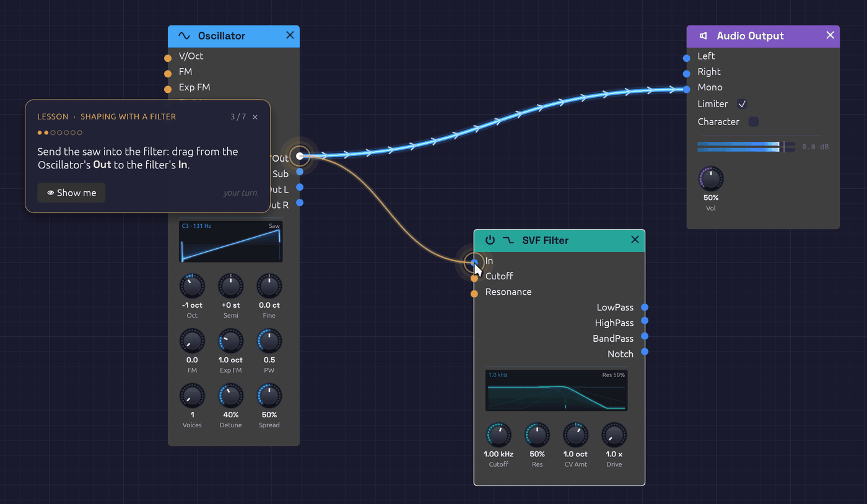Click the Oscillator Sub output port
The height and width of the screenshot is (504, 867).
point(300,172)
